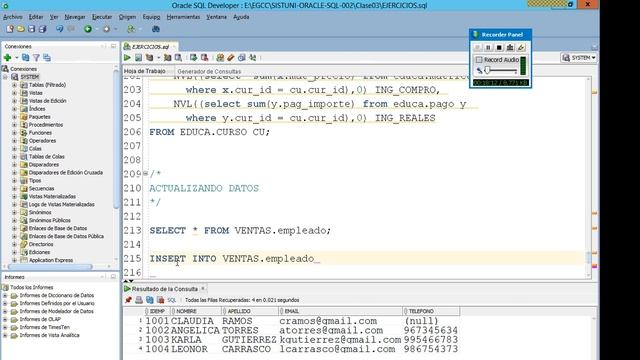The image size is (640, 360).
Task: Open the Archivo menu
Action: (13, 17)
